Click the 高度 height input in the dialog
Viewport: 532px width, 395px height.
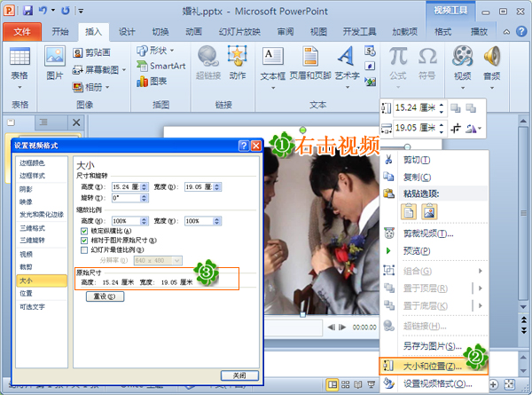(x=126, y=186)
